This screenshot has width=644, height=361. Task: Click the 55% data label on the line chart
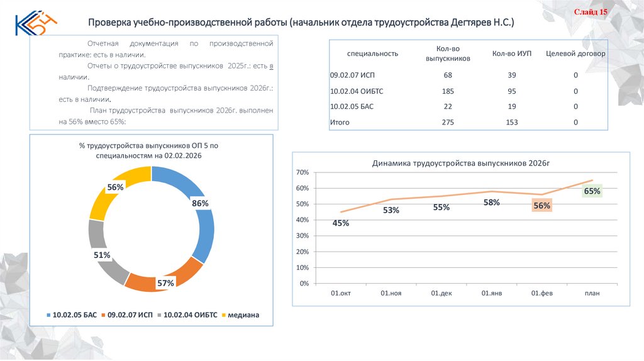441,208
